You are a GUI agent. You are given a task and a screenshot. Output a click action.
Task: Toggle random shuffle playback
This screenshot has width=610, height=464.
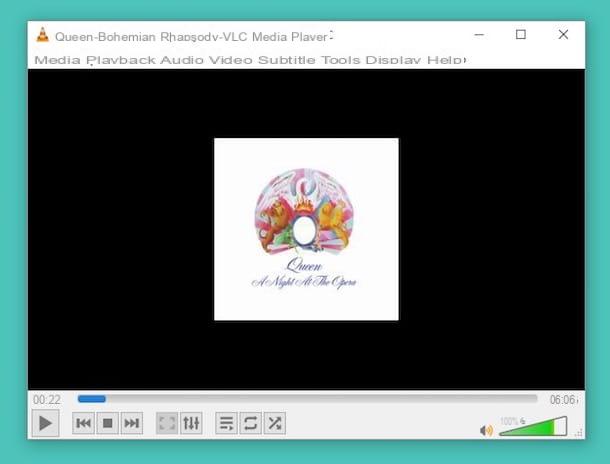coord(275,423)
